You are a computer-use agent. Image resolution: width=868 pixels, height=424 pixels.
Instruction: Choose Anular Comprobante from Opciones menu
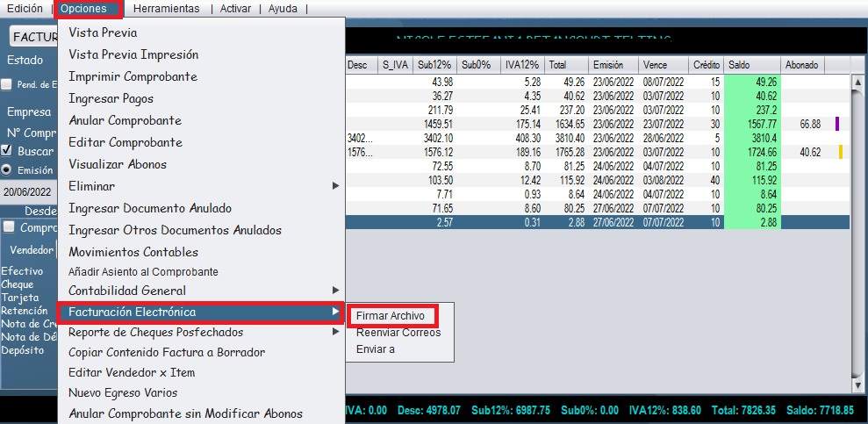pos(125,120)
